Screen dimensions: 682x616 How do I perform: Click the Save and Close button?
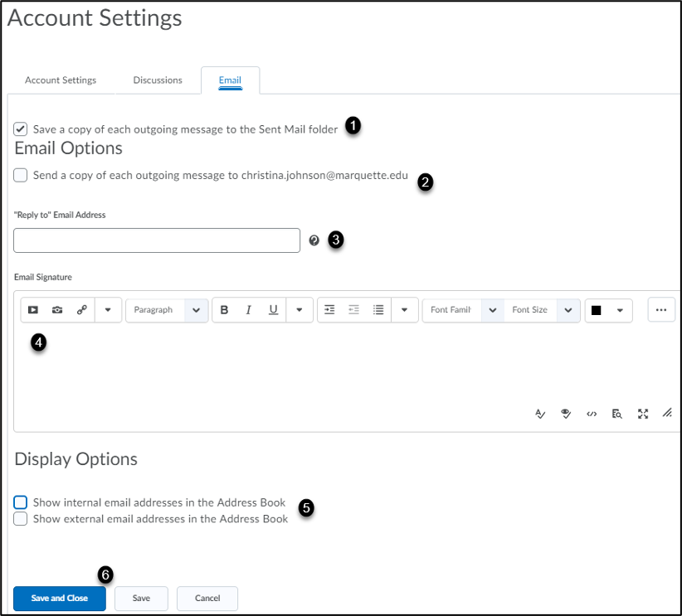tap(60, 598)
